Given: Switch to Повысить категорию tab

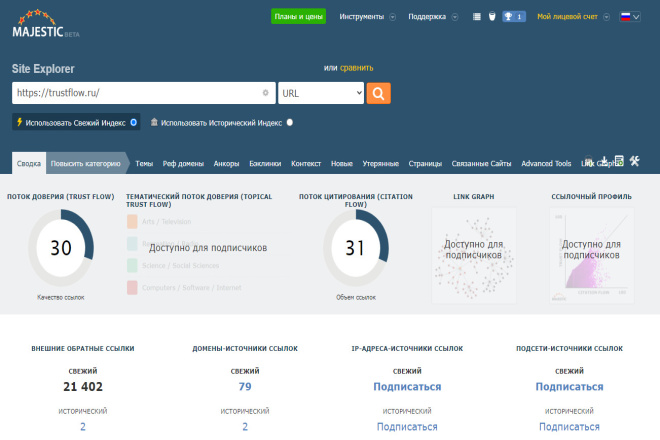Looking at the screenshot, I should click(x=85, y=163).
